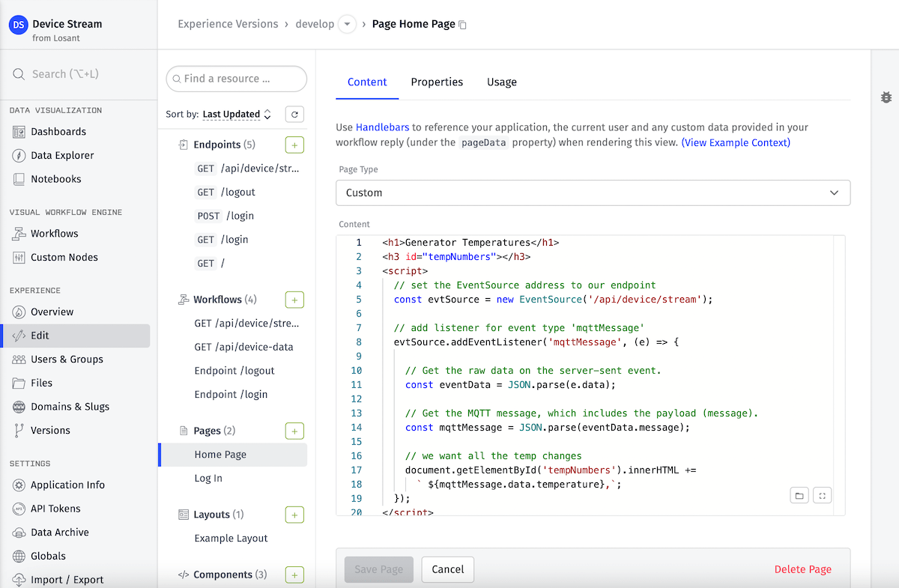The width and height of the screenshot is (899, 588).
Task: Open Experience Overview
Action: tap(52, 312)
